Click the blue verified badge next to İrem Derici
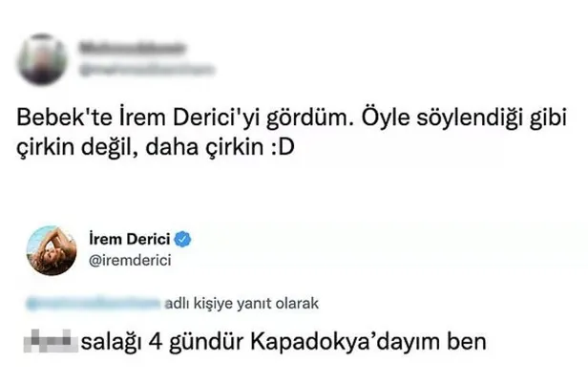Image resolution: width=588 pixels, height=384 pixels. coord(183,239)
